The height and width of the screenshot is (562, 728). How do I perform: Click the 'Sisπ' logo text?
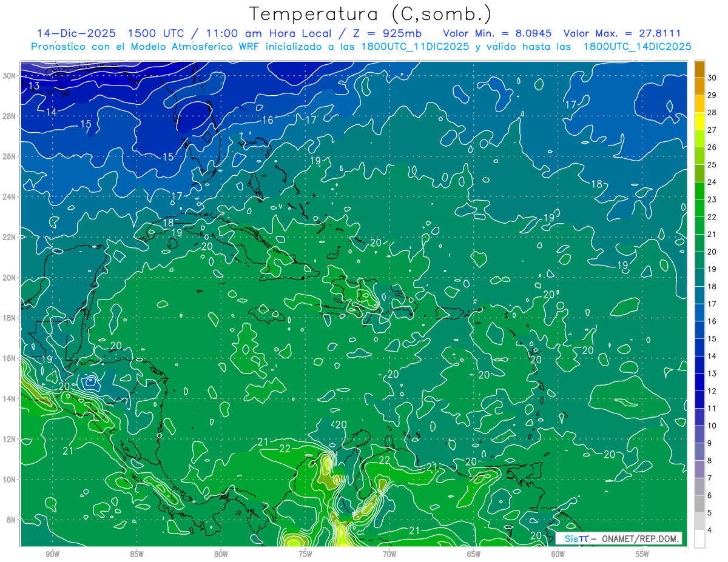(x=576, y=538)
